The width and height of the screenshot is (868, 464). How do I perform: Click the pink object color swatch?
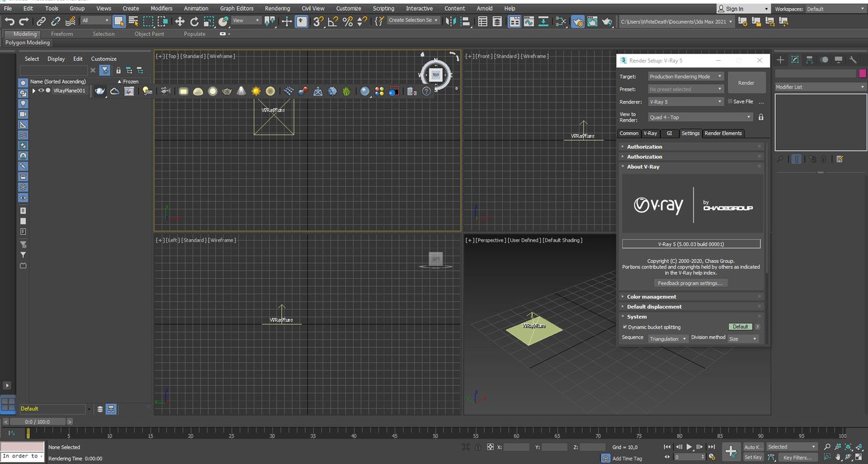pyautogui.click(x=861, y=73)
